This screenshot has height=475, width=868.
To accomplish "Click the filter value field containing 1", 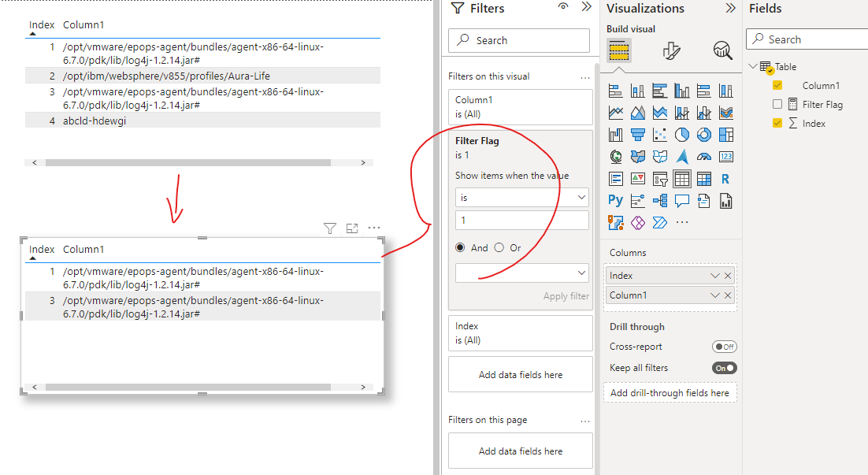I will coord(522,221).
